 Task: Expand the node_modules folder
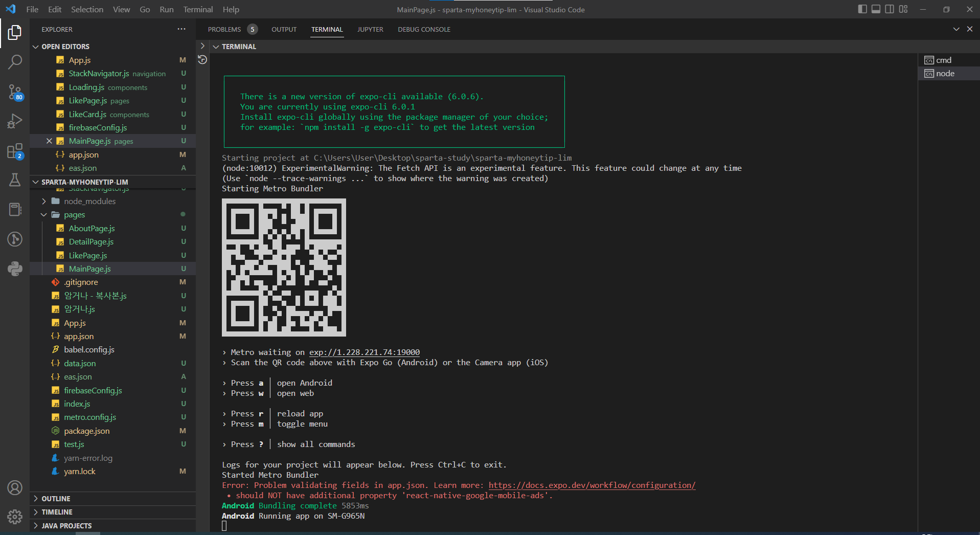(x=90, y=202)
